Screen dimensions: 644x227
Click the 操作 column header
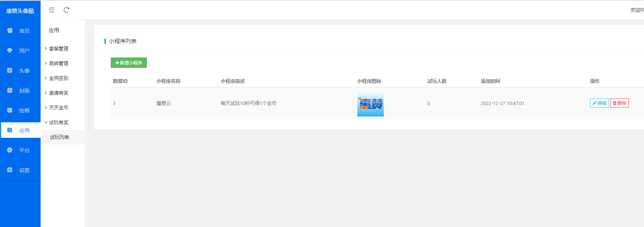[x=595, y=81]
